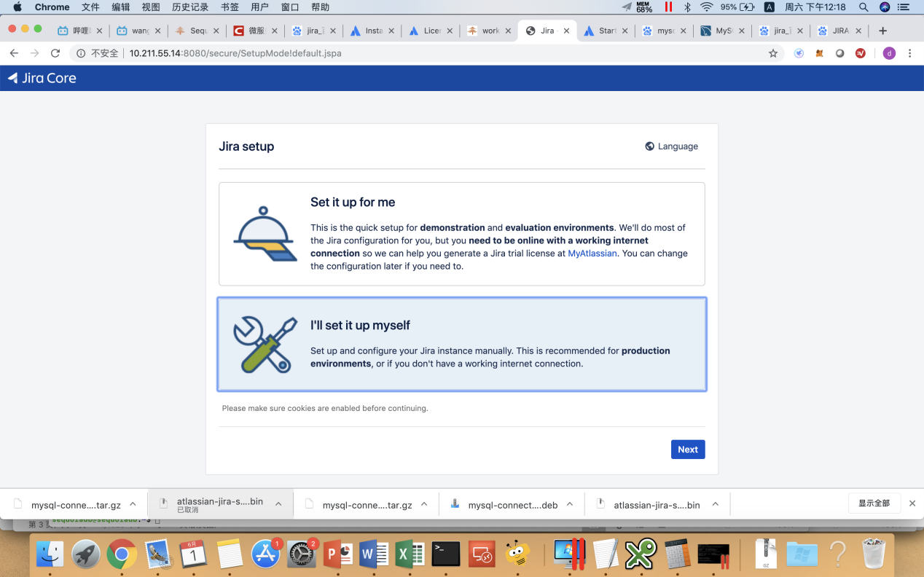Expand options for cancelled atlassian-jira download

[278, 504]
